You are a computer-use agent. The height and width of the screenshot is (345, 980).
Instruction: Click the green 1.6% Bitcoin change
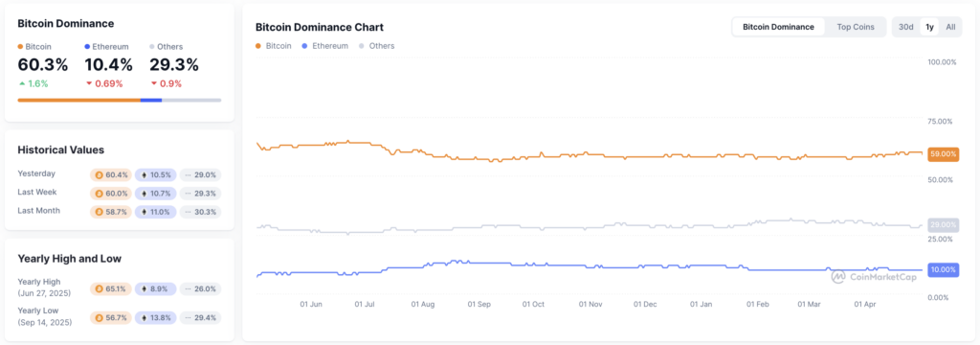[33, 83]
